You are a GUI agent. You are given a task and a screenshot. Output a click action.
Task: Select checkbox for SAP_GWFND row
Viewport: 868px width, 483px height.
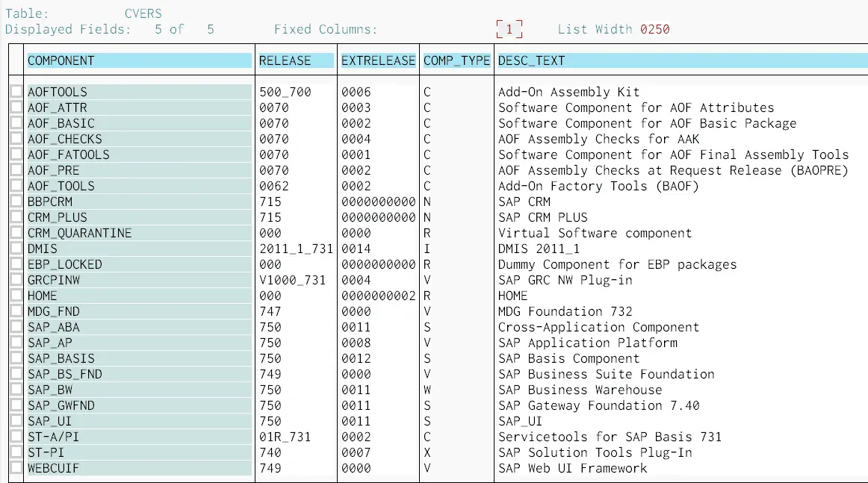[x=16, y=405]
